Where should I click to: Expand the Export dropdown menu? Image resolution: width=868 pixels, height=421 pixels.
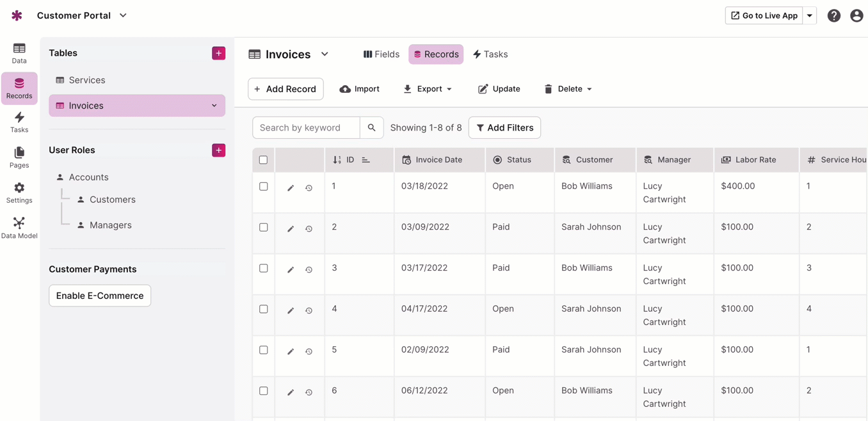[428, 89]
